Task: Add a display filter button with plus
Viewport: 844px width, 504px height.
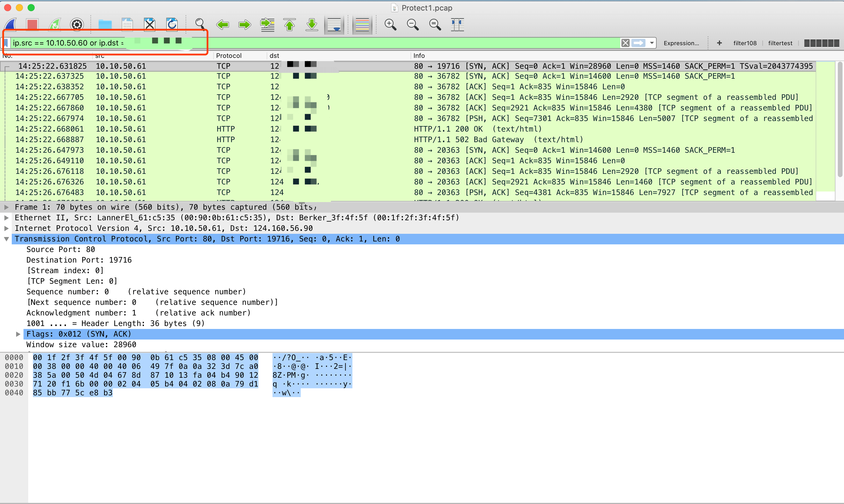Action: (719, 43)
